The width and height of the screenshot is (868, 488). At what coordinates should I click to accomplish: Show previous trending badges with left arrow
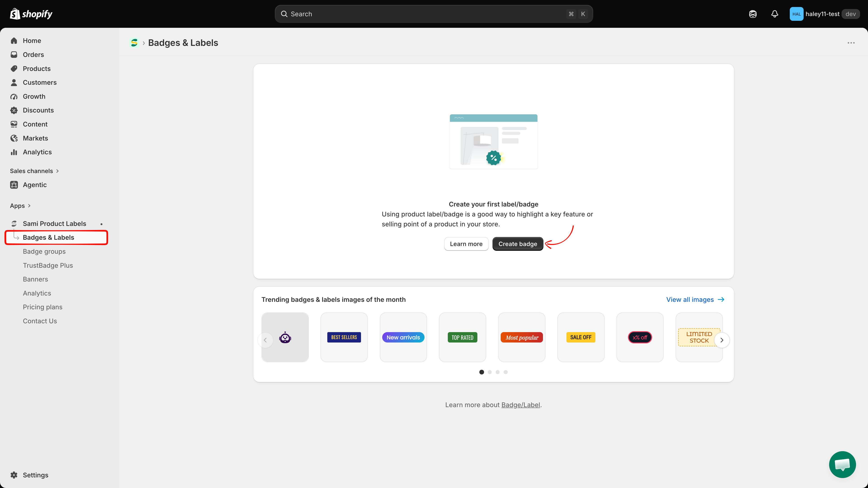tap(265, 340)
